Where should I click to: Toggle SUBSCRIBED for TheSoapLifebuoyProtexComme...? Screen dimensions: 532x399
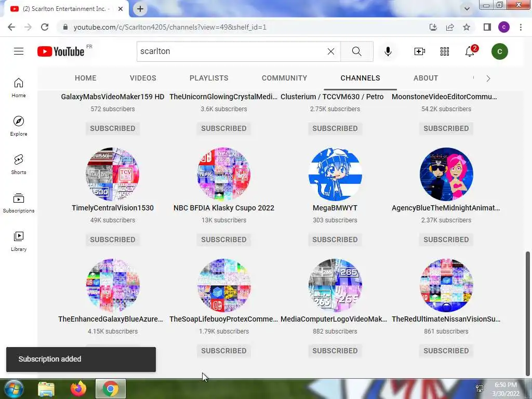click(x=224, y=351)
